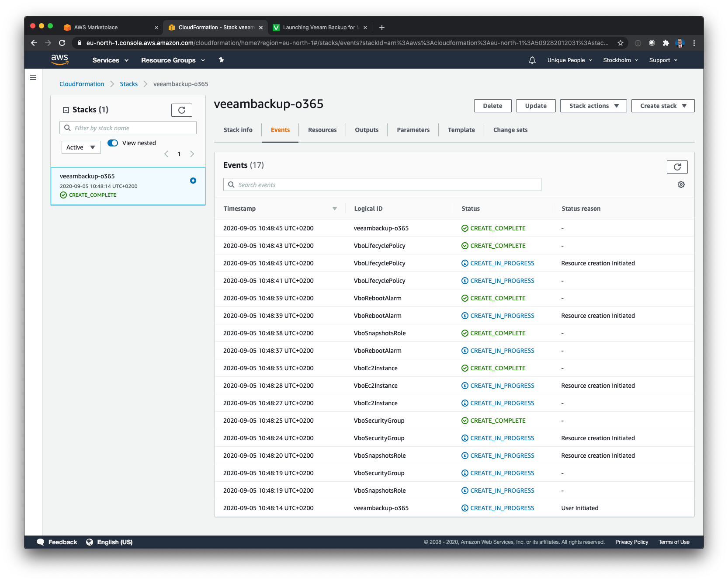Open browser extensions puzzle icon
The height and width of the screenshot is (581, 728).
(666, 43)
